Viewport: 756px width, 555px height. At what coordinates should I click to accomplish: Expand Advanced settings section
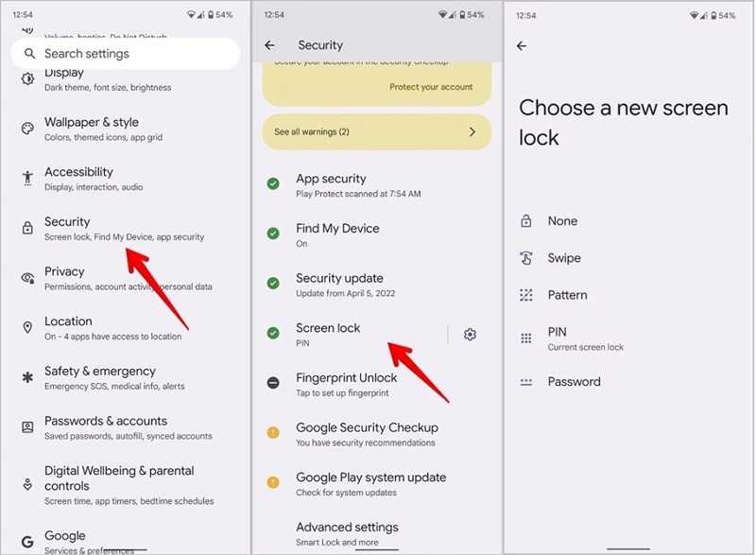point(376,533)
